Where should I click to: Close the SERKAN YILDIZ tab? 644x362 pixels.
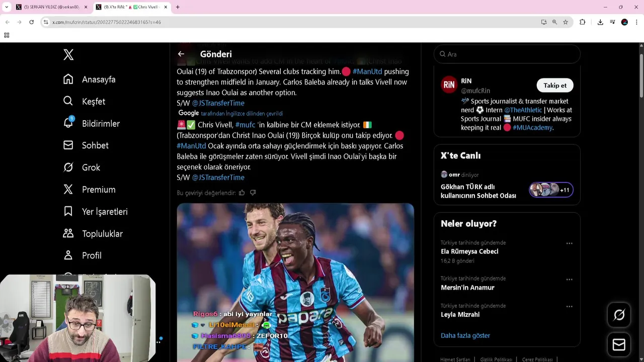[x=86, y=7]
